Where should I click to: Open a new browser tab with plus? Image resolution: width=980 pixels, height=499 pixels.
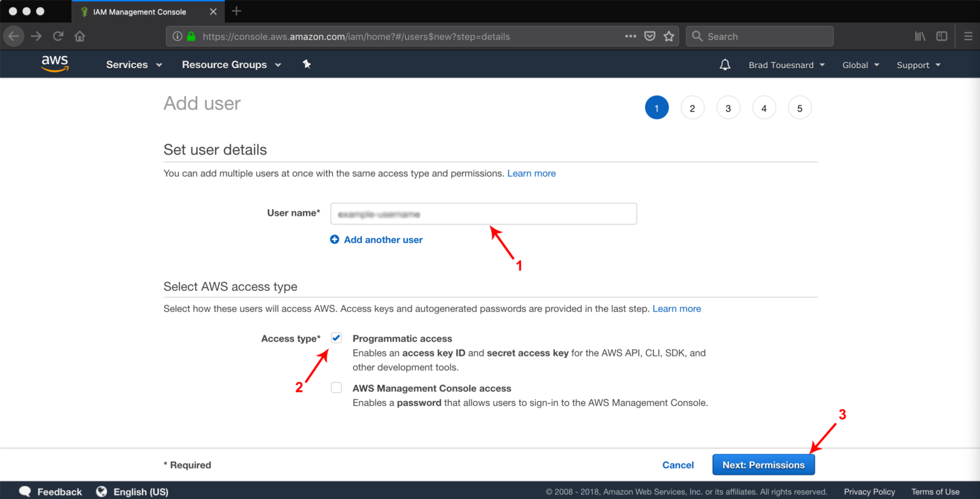tap(237, 11)
